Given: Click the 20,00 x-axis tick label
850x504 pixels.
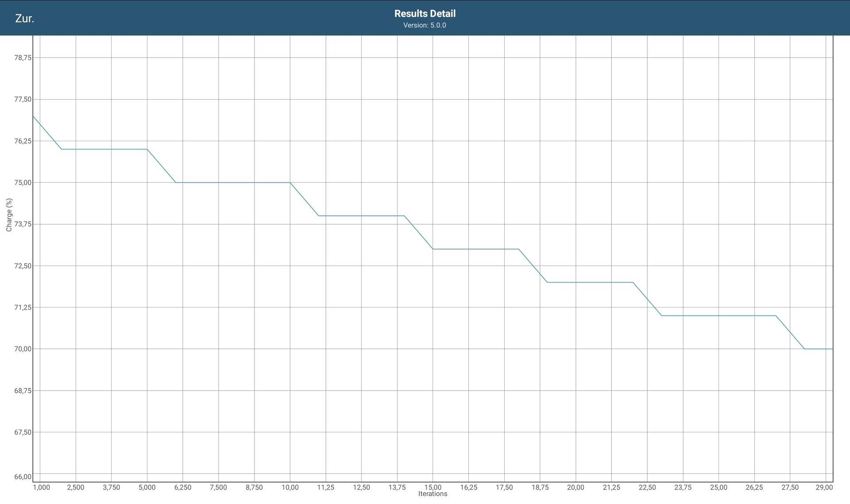Looking at the screenshot, I should coord(576,487).
